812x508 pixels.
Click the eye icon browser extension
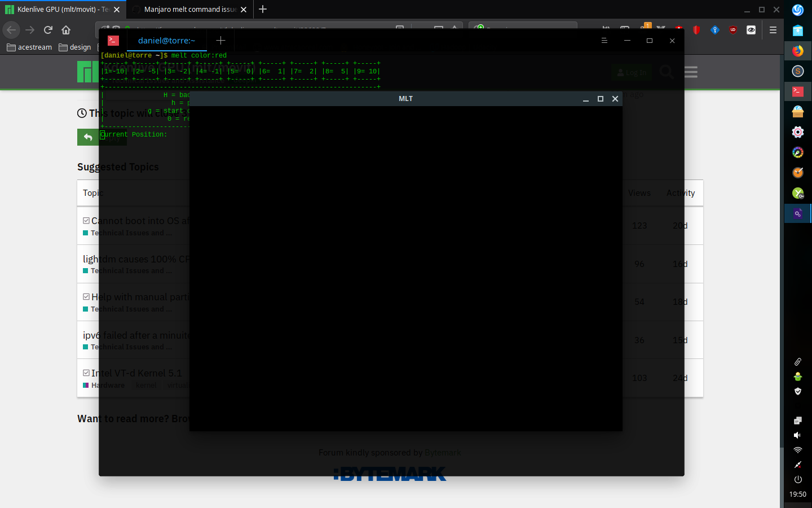point(751,29)
